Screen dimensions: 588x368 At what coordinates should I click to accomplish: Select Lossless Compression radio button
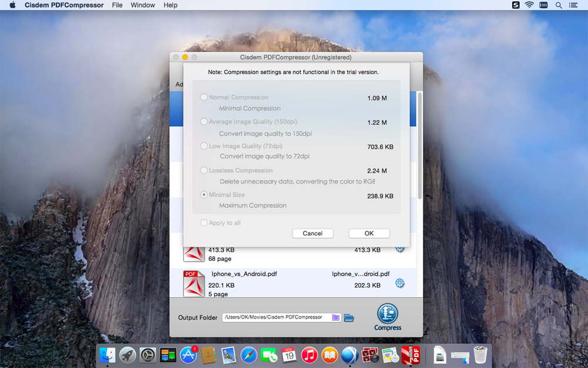coord(203,171)
